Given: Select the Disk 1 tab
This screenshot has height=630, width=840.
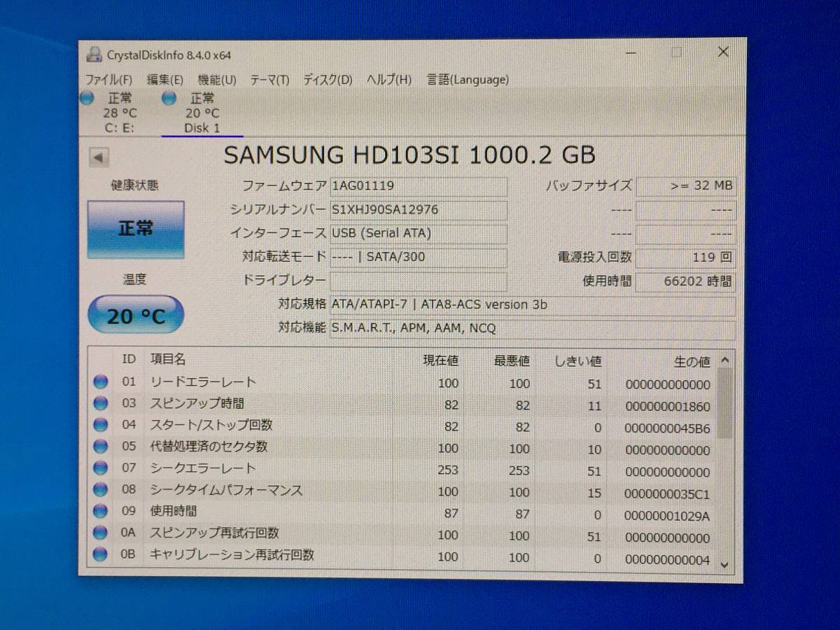Looking at the screenshot, I should pos(202,113).
